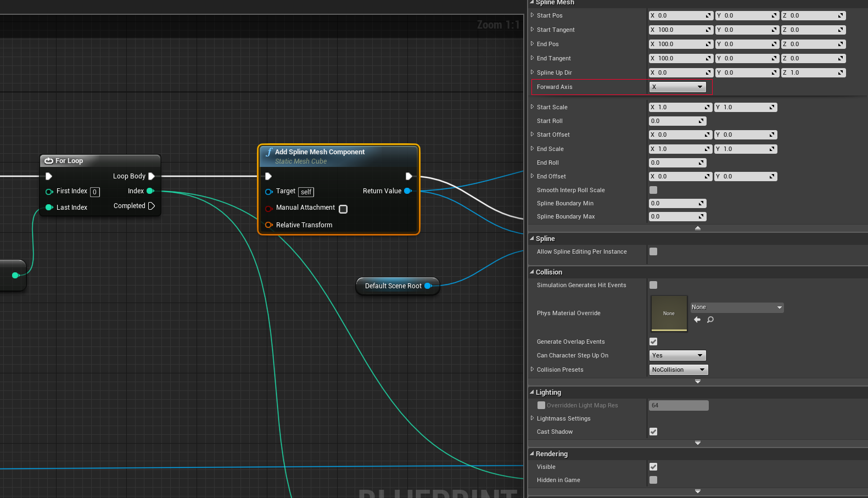This screenshot has width=868, height=498.
Task: Open the Phys Material Override None dropdown
Action: click(x=737, y=307)
